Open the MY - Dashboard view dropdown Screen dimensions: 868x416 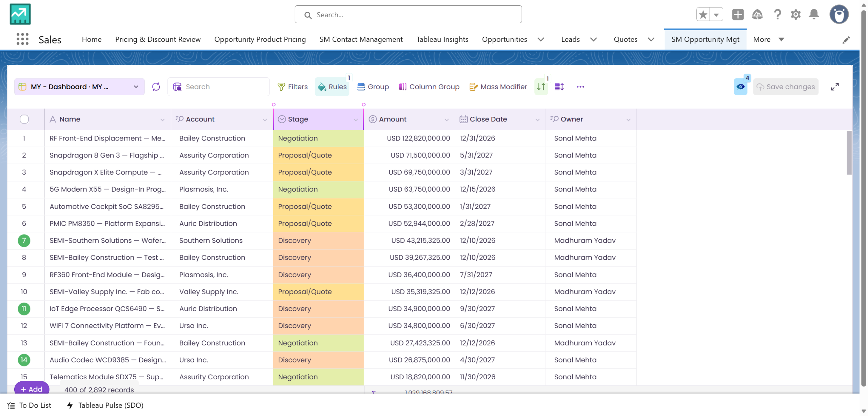click(80, 87)
